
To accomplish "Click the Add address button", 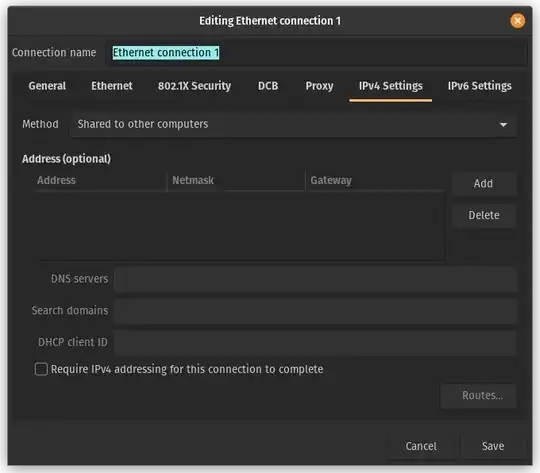I will 484,184.
